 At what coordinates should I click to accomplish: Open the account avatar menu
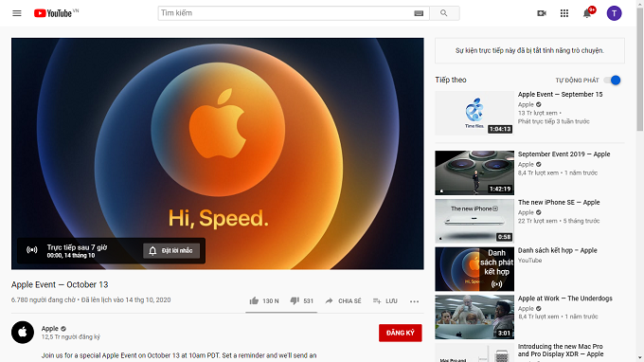pos(614,13)
